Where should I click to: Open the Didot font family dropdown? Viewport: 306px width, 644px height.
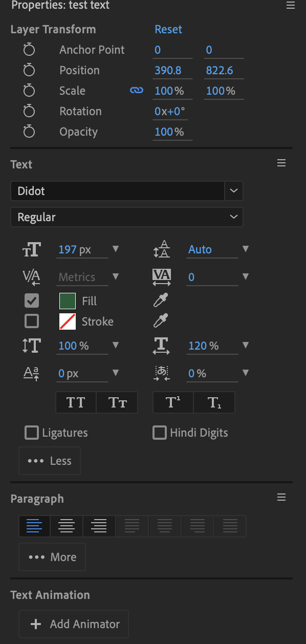pos(233,191)
